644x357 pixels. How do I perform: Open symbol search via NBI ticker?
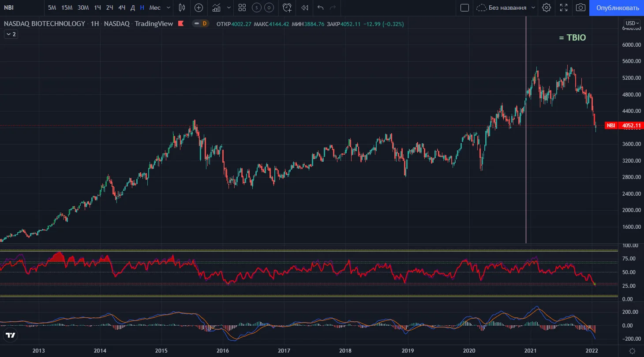(9, 7)
